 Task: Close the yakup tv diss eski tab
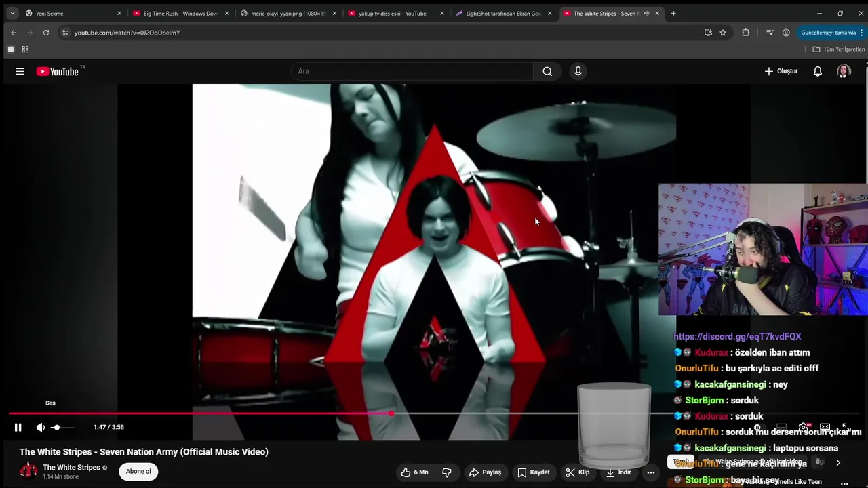(x=442, y=13)
